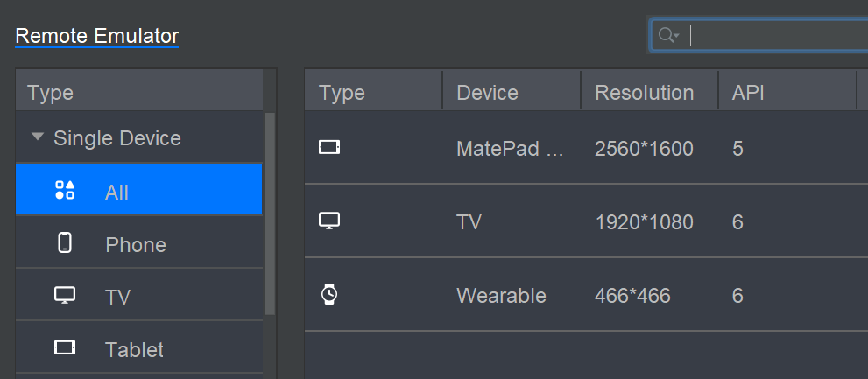The height and width of the screenshot is (379, 868).
Task: Click the tablet icon in MatePad row
Action: 329,147
